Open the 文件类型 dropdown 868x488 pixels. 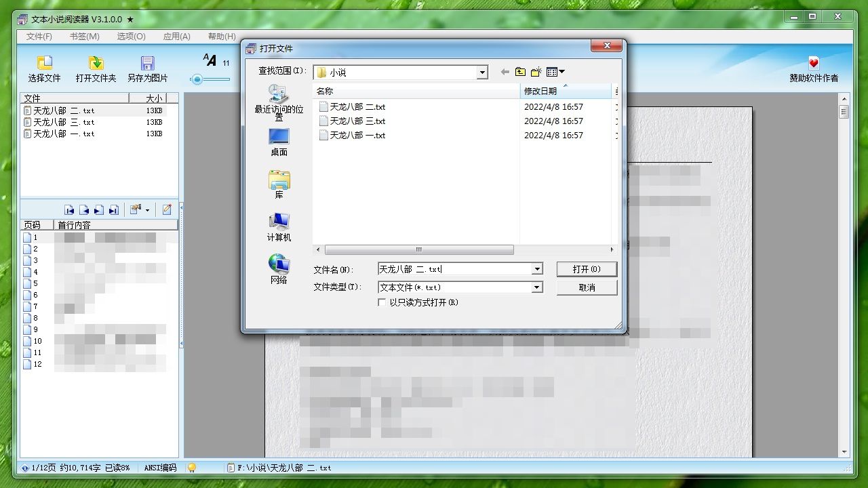(x=537, y=287)
